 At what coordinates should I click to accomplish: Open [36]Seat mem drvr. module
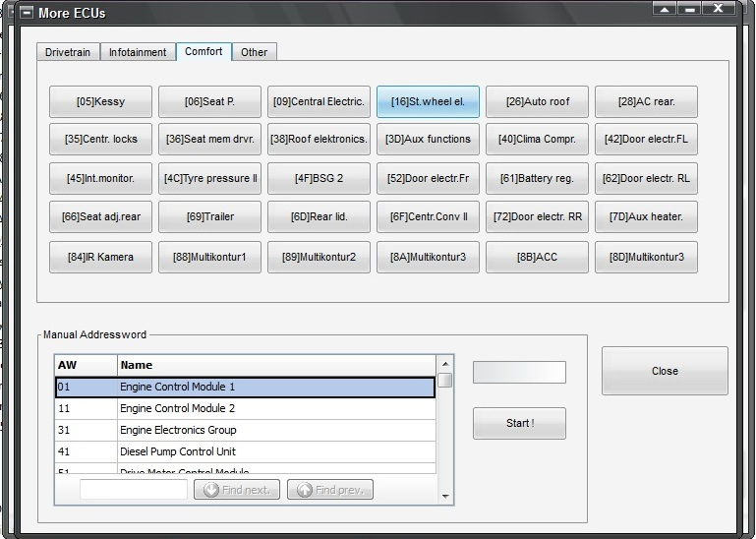pos(209,139)
